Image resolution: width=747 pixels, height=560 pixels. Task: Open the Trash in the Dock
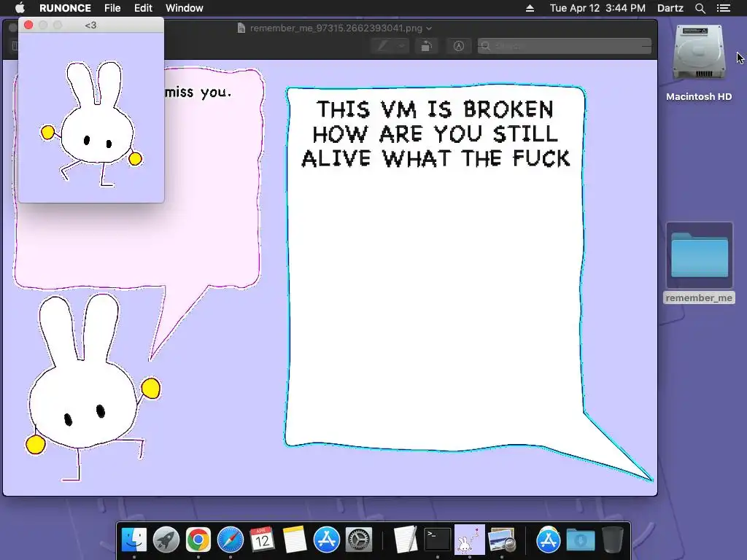[613, 540]
